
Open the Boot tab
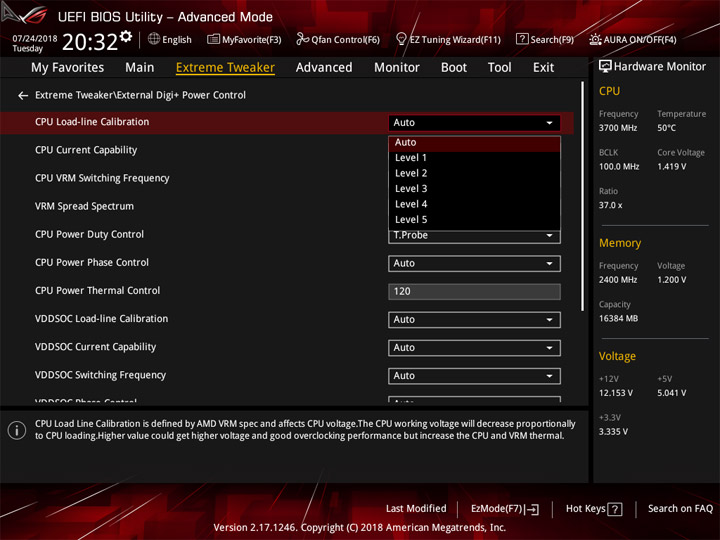click(454, 68)
